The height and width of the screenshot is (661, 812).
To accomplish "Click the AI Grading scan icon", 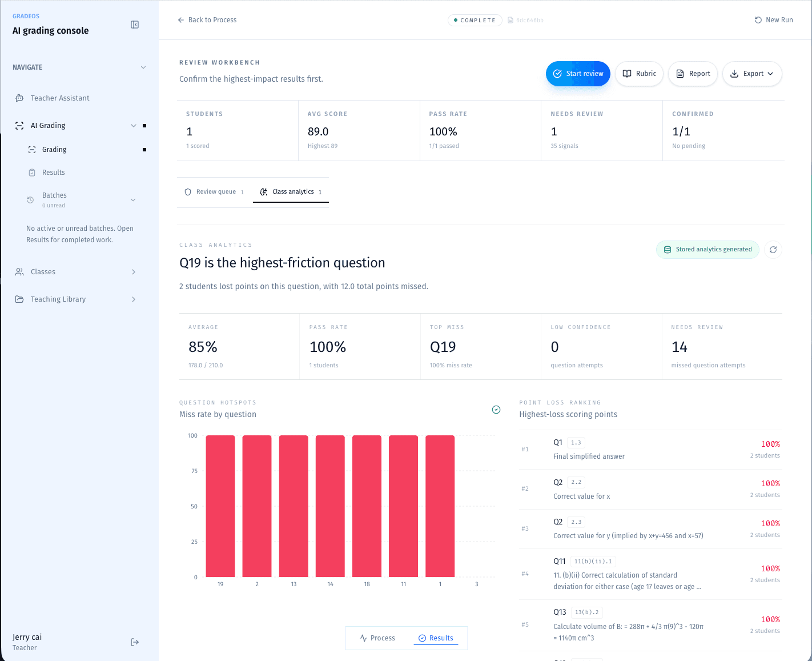I will coord(19,126).
